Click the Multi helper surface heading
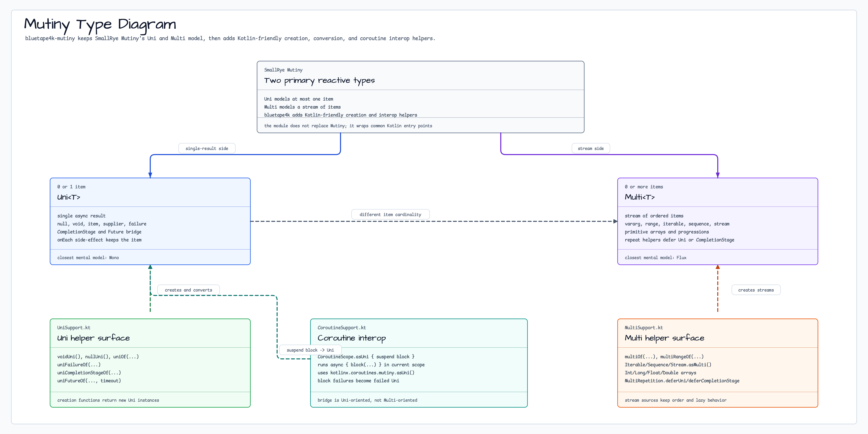This screenshot has width=868, height=434. pos(665,338)
